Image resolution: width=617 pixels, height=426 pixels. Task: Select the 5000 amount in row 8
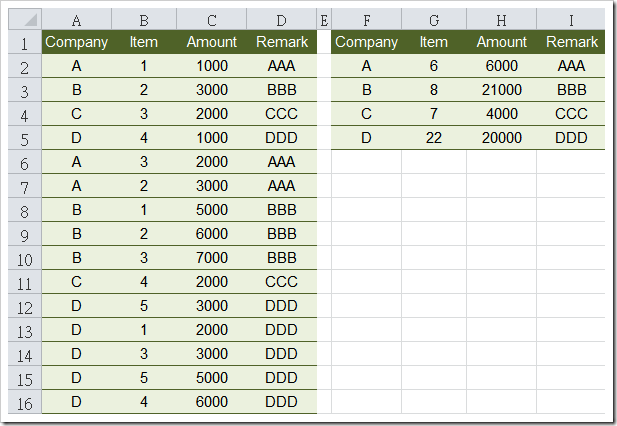pyautogui.click(x=212, y=210)
